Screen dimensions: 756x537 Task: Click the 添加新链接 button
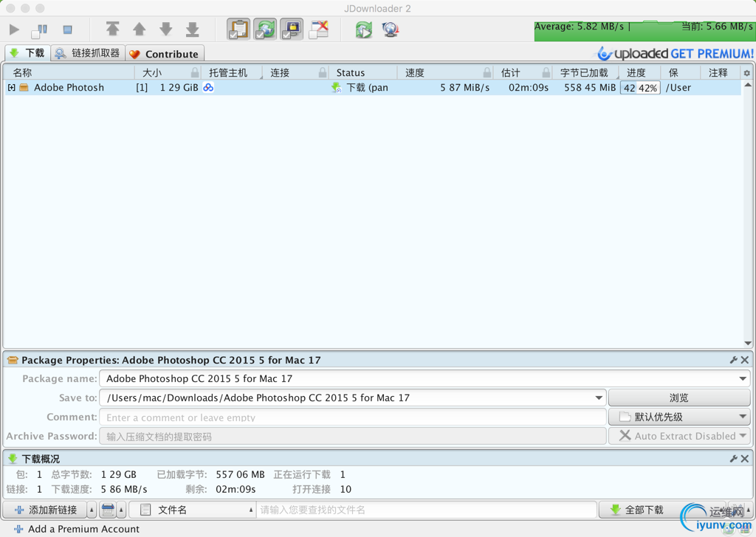click(45, 510)
